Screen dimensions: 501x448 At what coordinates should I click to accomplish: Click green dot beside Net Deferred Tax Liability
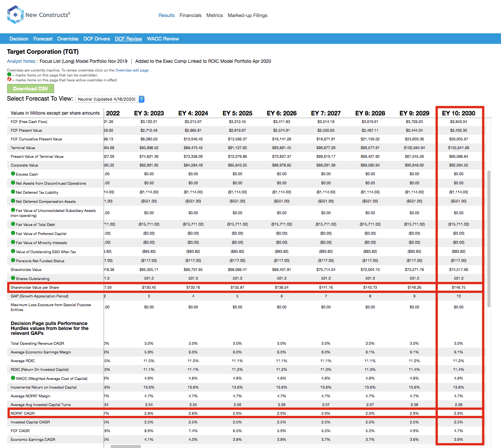(x=13, y=192)
